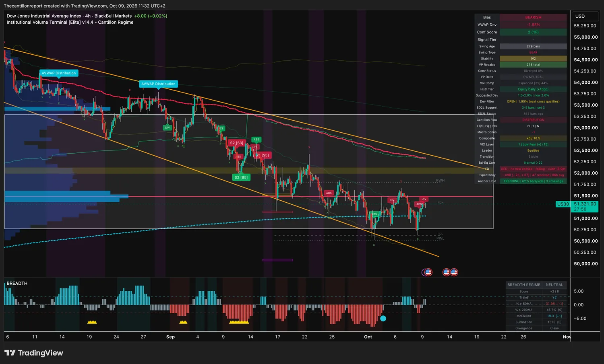Click the BEARISH Bias value cell

533,17
